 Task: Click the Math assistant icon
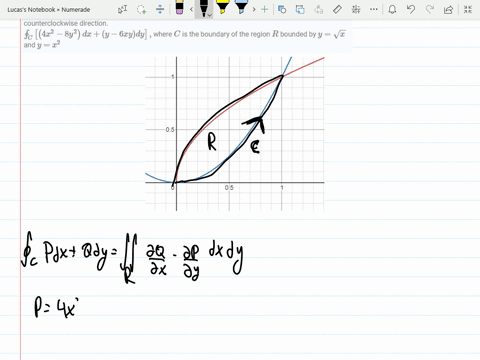356,9
